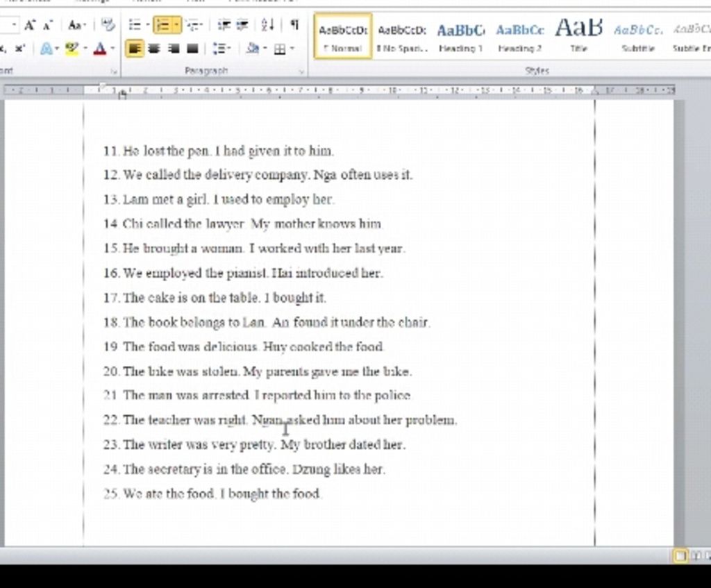711x588 pixels.
Task: Apply Text Effects to the selection
Action: pyautogui.click(x=47, y=48)
